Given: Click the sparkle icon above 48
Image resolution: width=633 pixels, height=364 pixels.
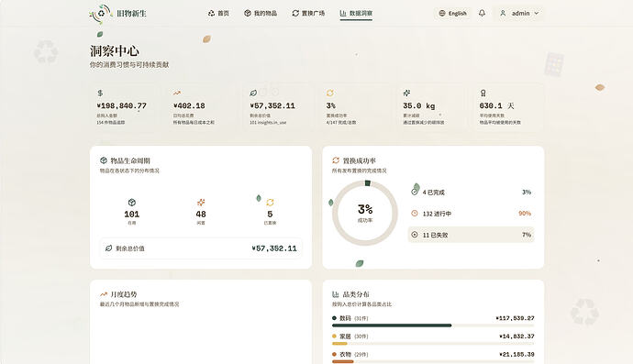Looking at the screenshot, I should pos(201,203).
